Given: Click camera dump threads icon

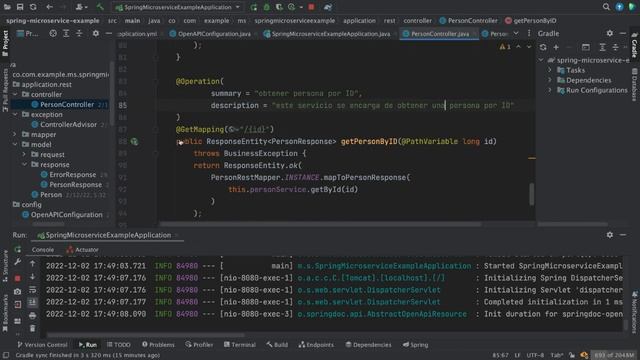Looking at the screenshot, I should point(18,291).
